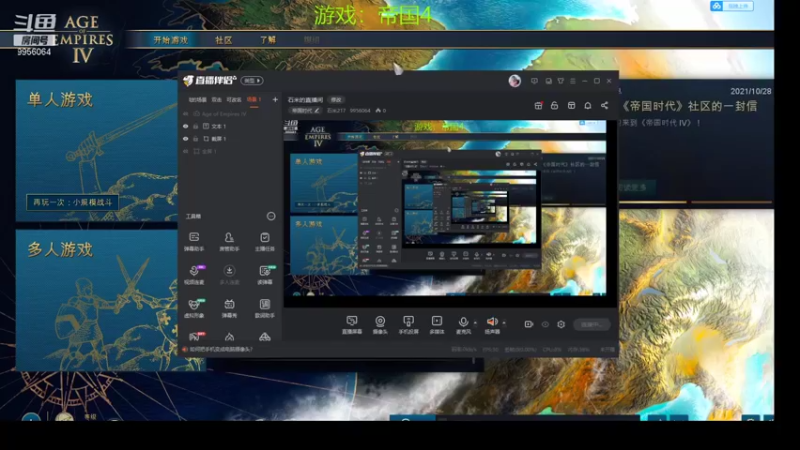The image size is (800, 450).
Task: Start recording with the record icon
Action: [529, 324]
